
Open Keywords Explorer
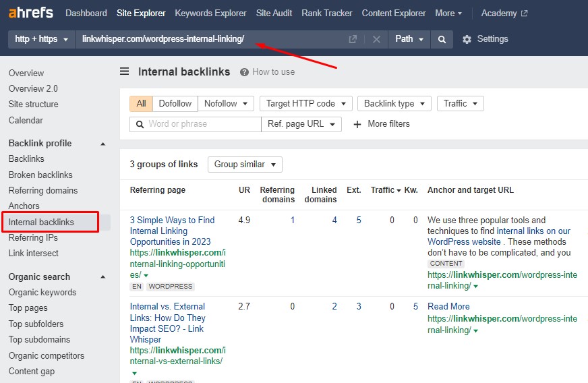[210, 13]
